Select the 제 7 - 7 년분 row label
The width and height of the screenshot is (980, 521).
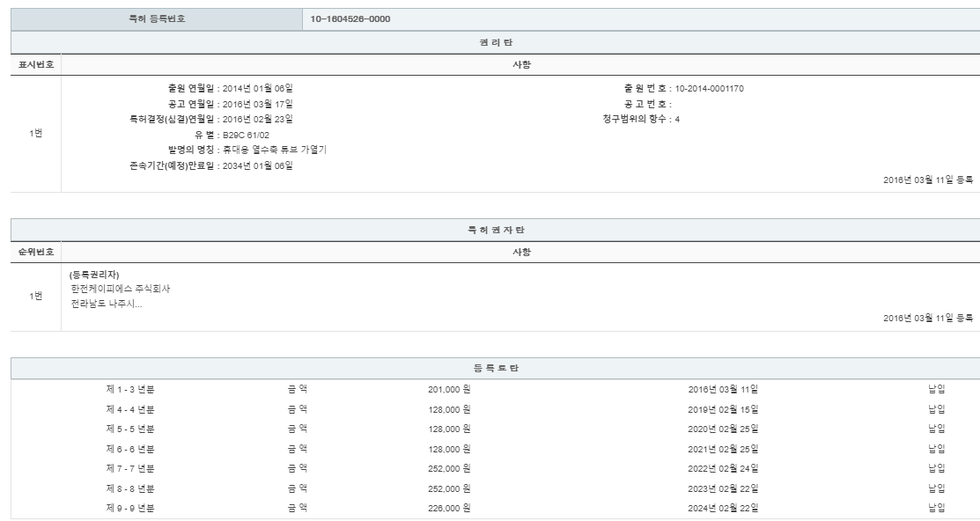point(130,468)
